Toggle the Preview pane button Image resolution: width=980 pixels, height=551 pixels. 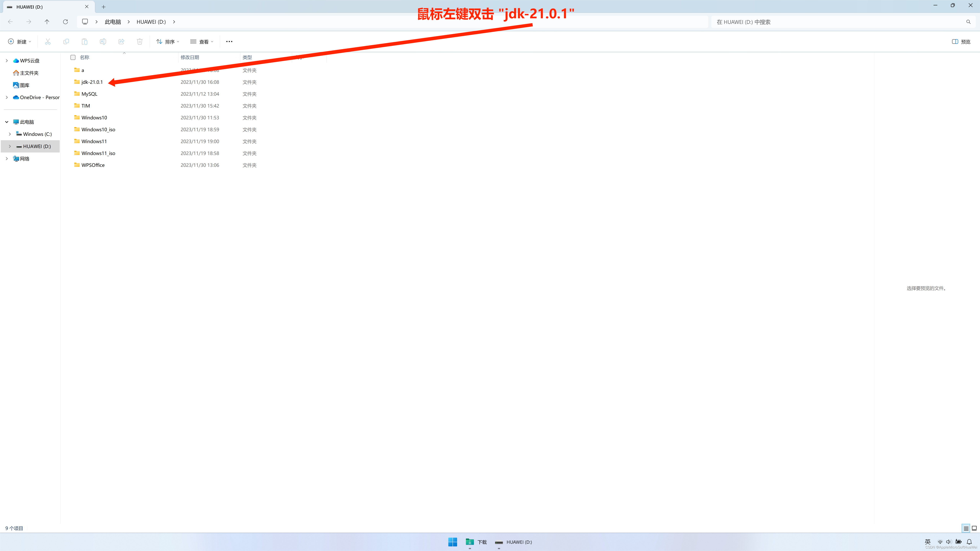click(x=961, y=42)
